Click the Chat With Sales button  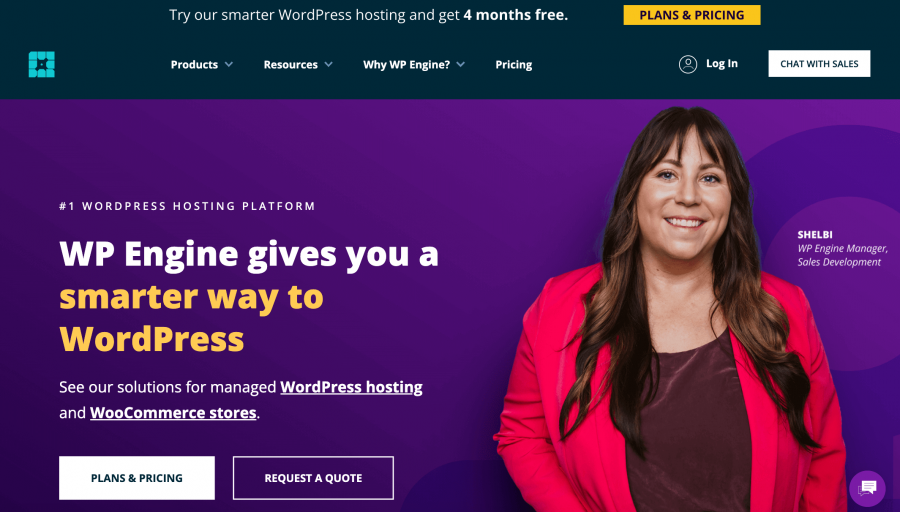click(819, 64)
